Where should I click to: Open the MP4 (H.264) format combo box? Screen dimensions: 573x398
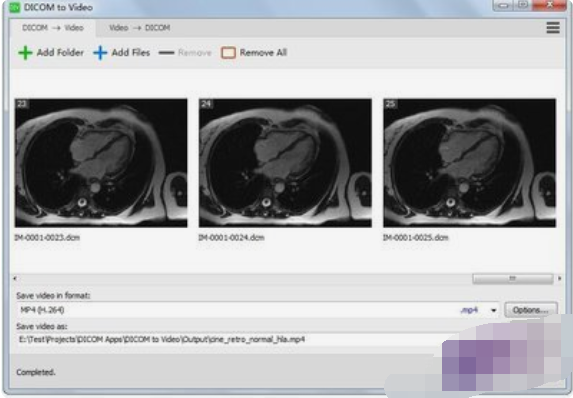point(258,310)
